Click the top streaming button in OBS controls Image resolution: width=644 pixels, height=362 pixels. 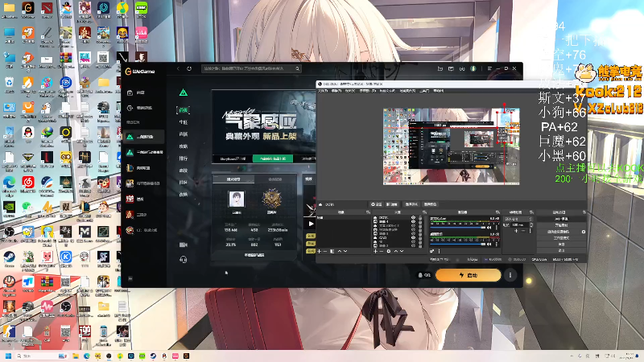561,219
